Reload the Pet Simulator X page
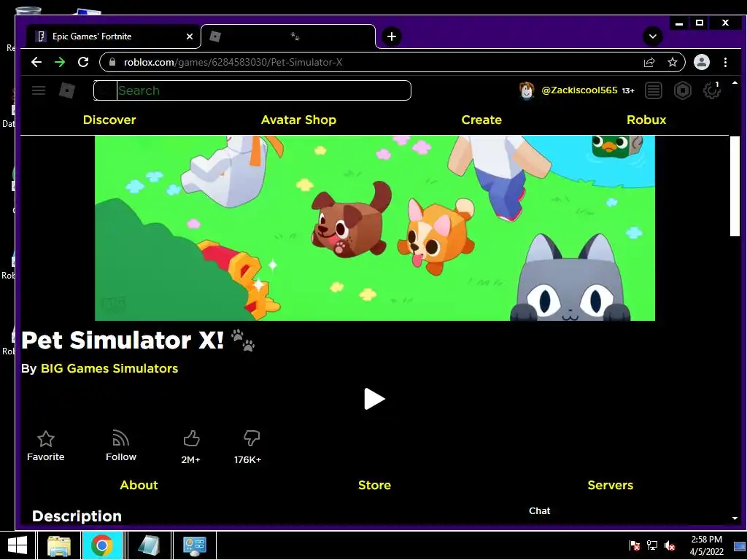This screenshot has height=560, width=747. pyautogui.click(x=83, y=63)
